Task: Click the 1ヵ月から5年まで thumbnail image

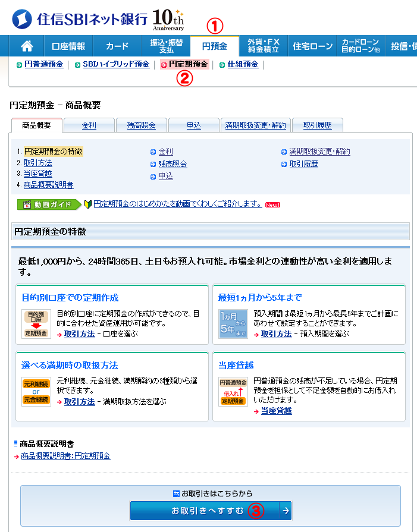Action: pos(233,324)
